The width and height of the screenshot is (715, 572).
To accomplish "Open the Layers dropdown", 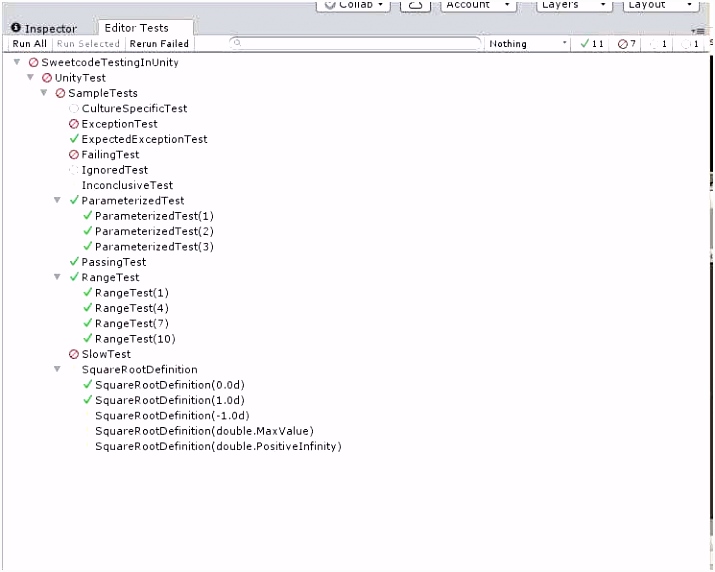I will 574,5.
